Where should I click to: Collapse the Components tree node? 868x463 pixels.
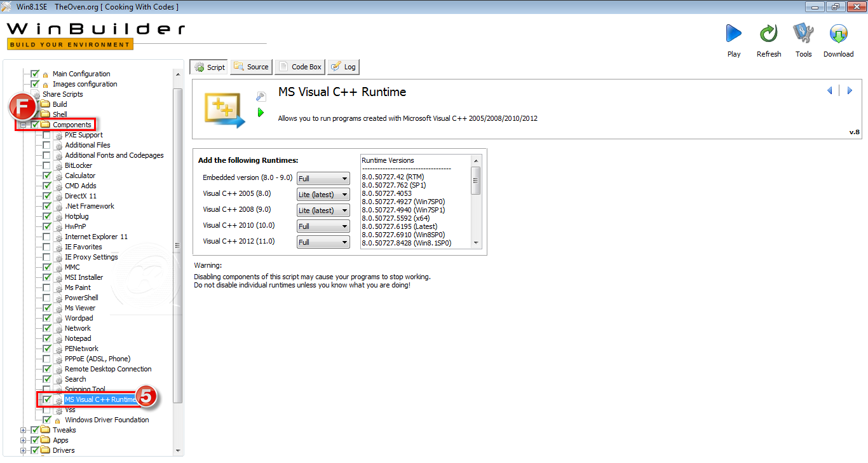click(24, 125)
